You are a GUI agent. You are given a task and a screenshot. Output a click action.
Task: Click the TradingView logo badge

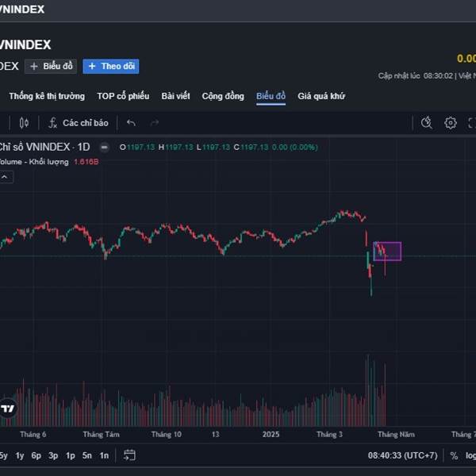(x=8, y=409)
